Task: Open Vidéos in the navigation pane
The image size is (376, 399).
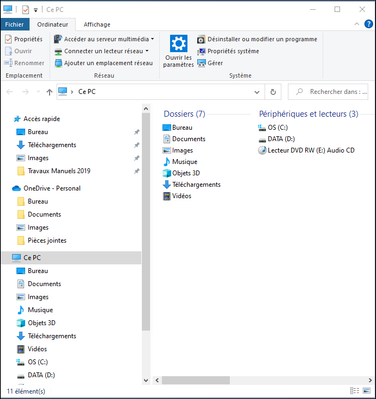Action: tap(32, 349)
